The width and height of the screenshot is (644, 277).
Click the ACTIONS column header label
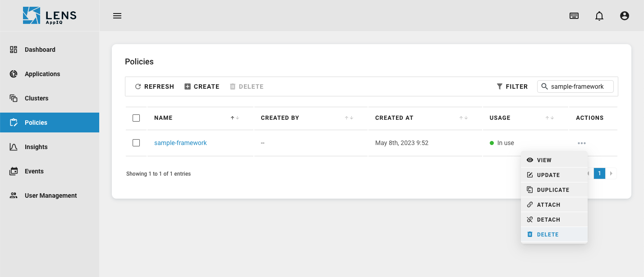590,118
